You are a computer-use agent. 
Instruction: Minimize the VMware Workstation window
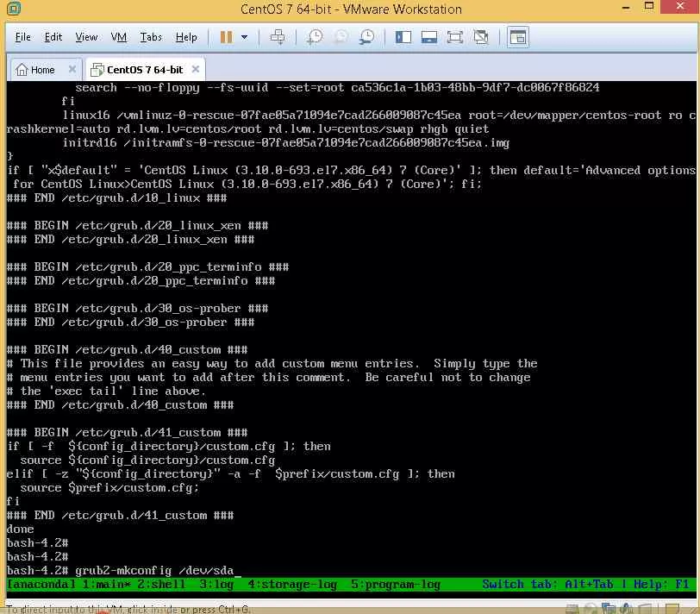coord(626,8)
